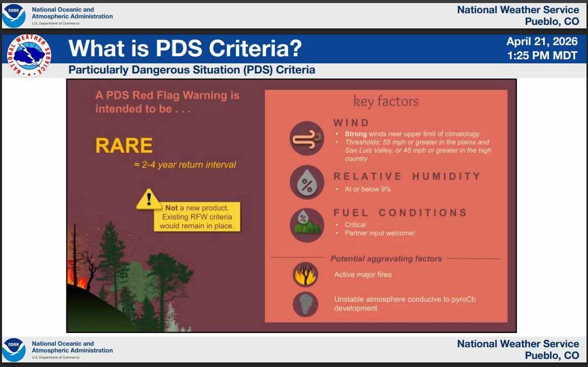Click the active major fires flame icon
Screen dimensions: 588x367
[x=305, y=275]
